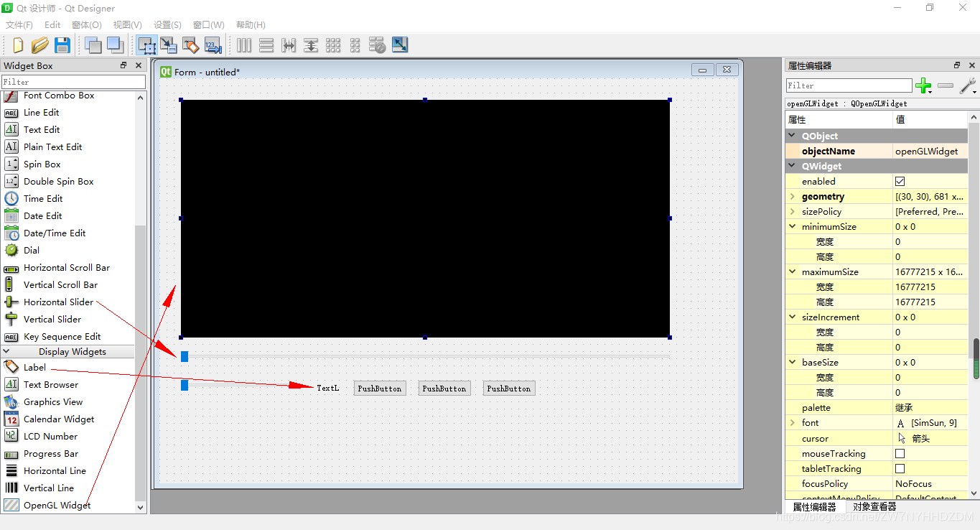980x530 pixels.
Task: Float the 属性编辑器 panel
Action: click(957, 65)
